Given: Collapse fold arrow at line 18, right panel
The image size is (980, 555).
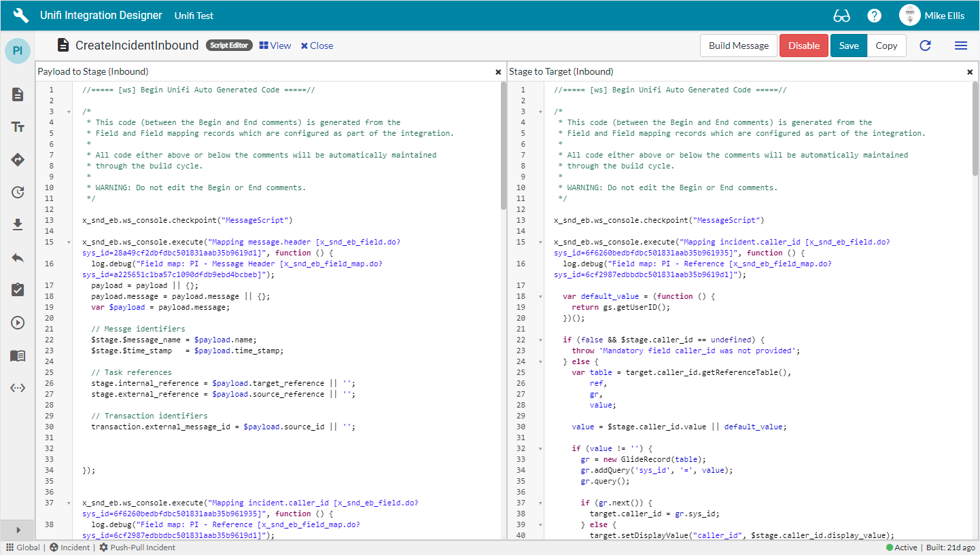Looking at the screenshot, I should [x=540, y=296].
